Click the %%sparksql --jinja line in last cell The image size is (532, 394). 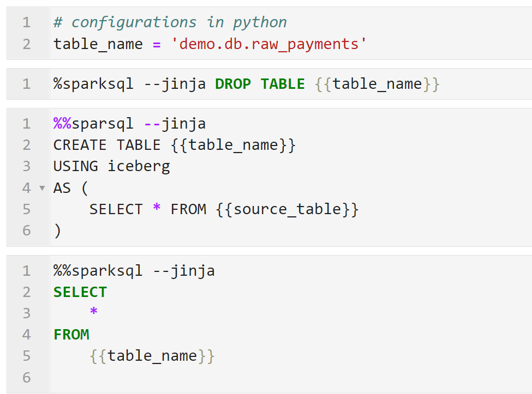[x=134, y=271]
